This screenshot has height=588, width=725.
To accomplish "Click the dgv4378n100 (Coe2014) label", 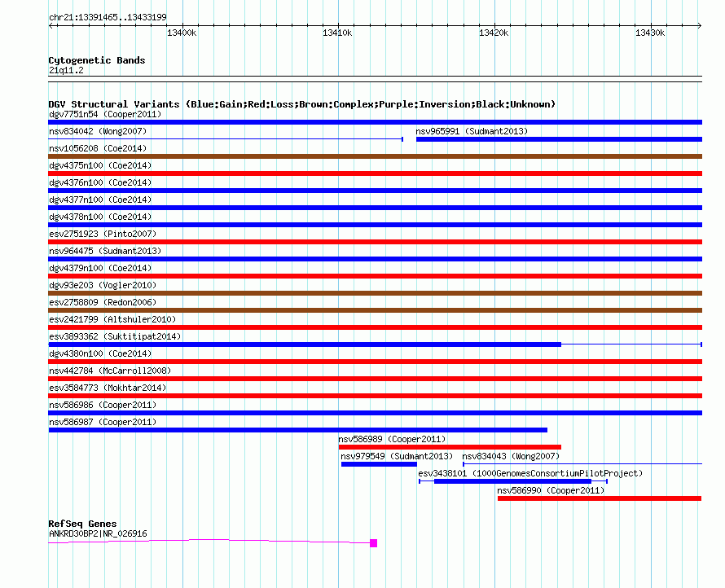I will [x=100, y=217].
